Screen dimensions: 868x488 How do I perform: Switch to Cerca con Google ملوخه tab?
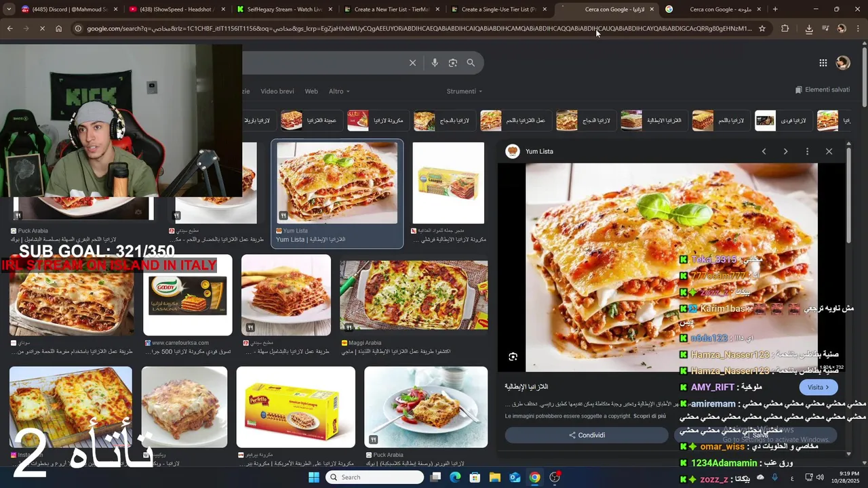point(714,9)
